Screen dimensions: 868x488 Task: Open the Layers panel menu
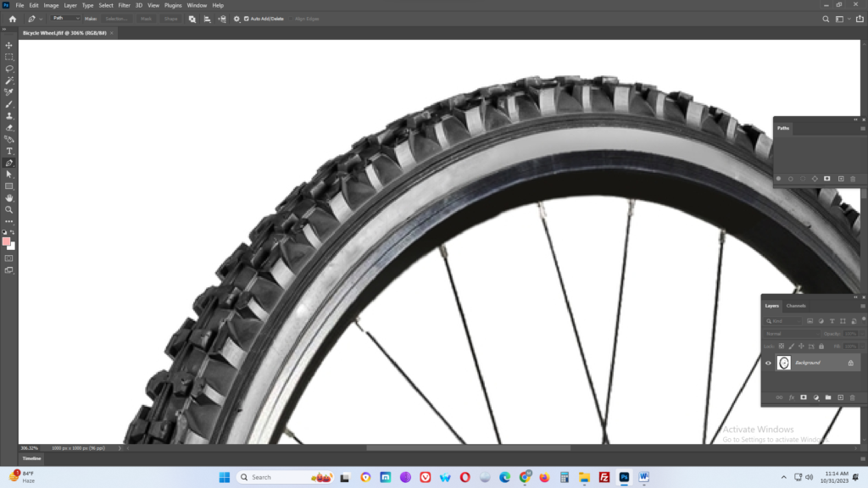(x=862, y=306)
